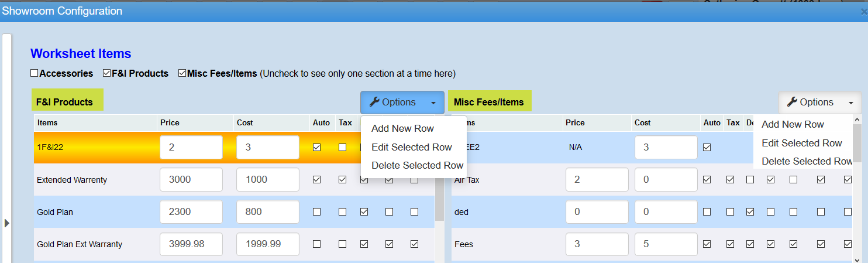Image resolution: width=868 pixels, height=263 pixels.
Task: Uncheck the Misc Fees/Items section checkbox
Action: click(x=182, y=73)
